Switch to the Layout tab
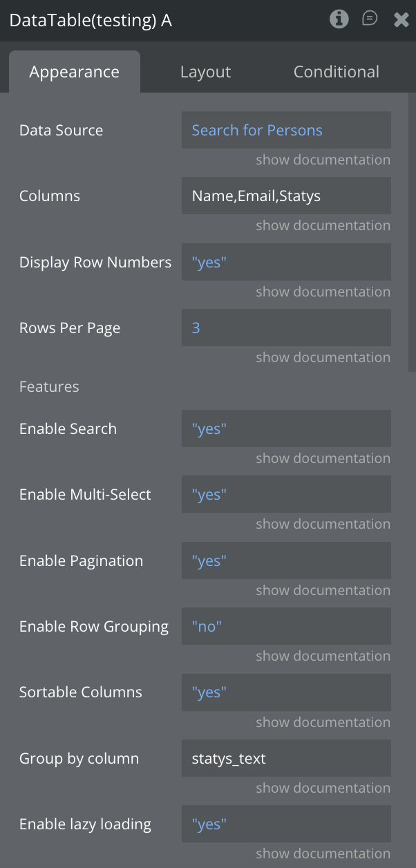 [x=205, y=72]
